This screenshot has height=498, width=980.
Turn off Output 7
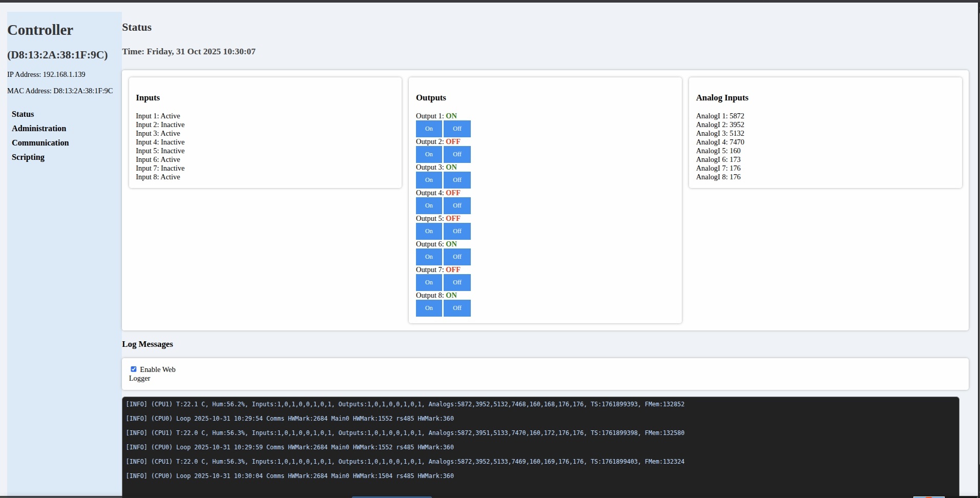(x=456, y=282)
